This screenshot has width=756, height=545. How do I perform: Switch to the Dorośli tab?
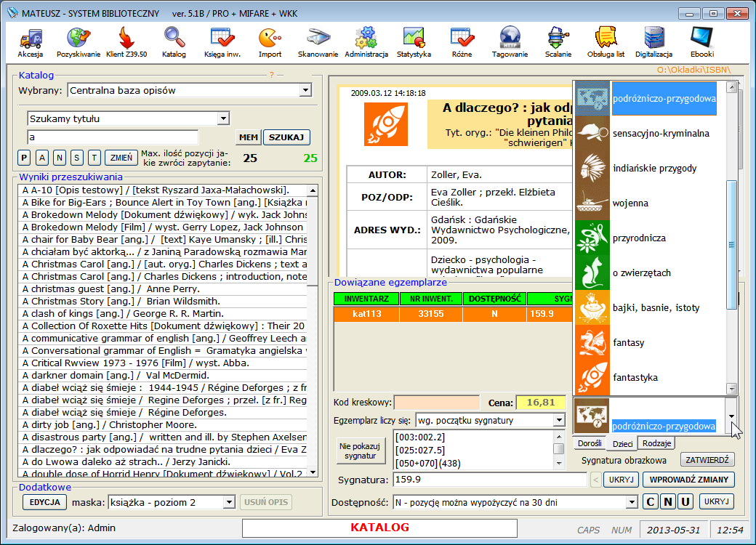(x=590, y=443)
